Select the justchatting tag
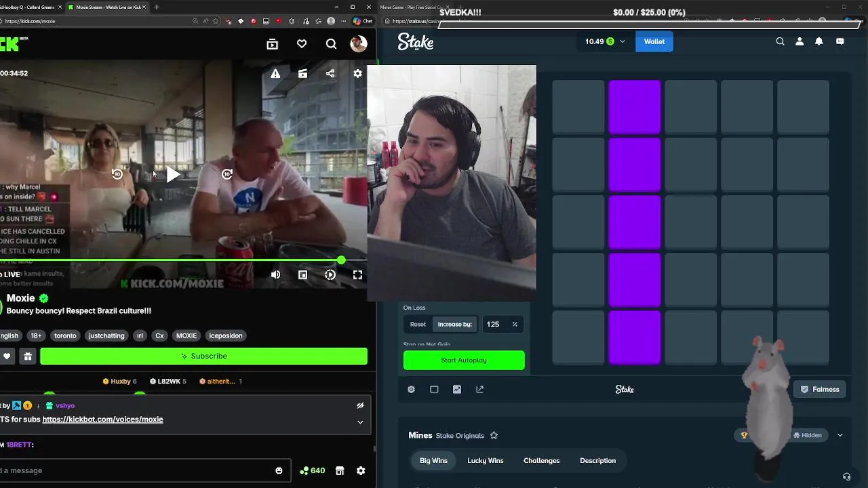The width and height of the screenshot is (868, 488). coord(106,335)
